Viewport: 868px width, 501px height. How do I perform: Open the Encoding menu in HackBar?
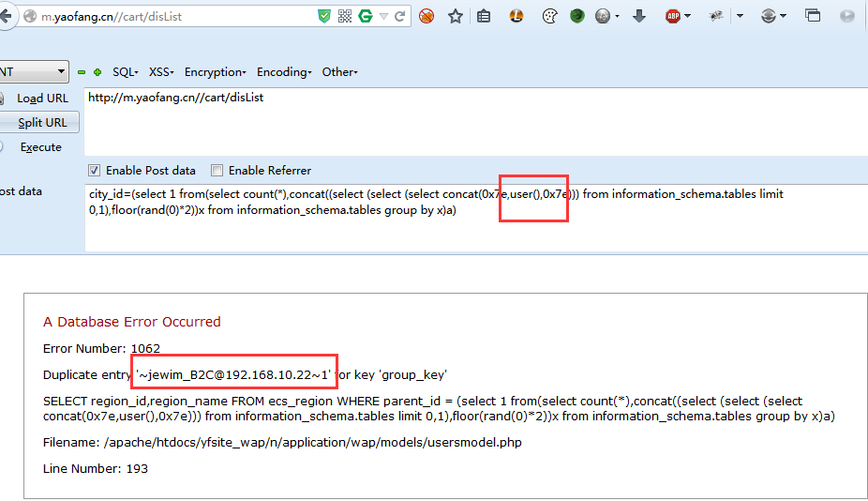[284, 72]
